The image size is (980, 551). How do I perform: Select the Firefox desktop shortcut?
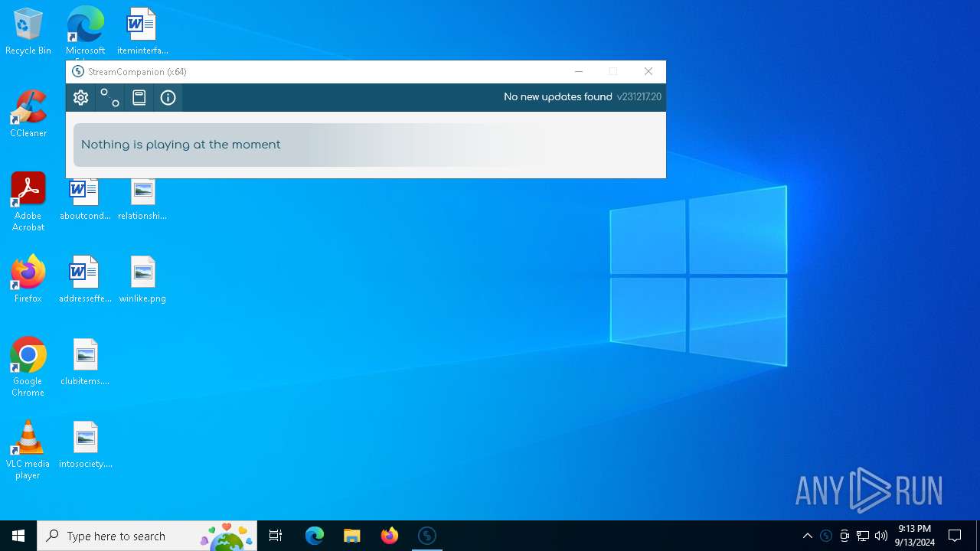(28, 279)
